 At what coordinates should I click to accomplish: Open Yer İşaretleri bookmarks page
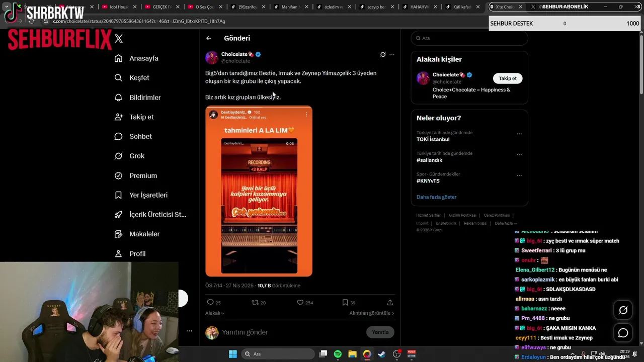(141, 195)
